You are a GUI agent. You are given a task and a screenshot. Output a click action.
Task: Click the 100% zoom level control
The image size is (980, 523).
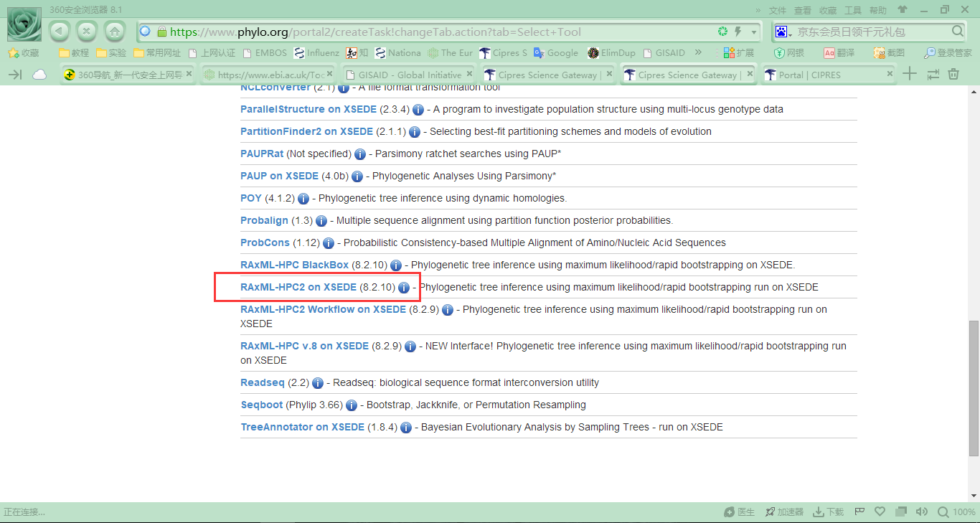tap(957, 512)
